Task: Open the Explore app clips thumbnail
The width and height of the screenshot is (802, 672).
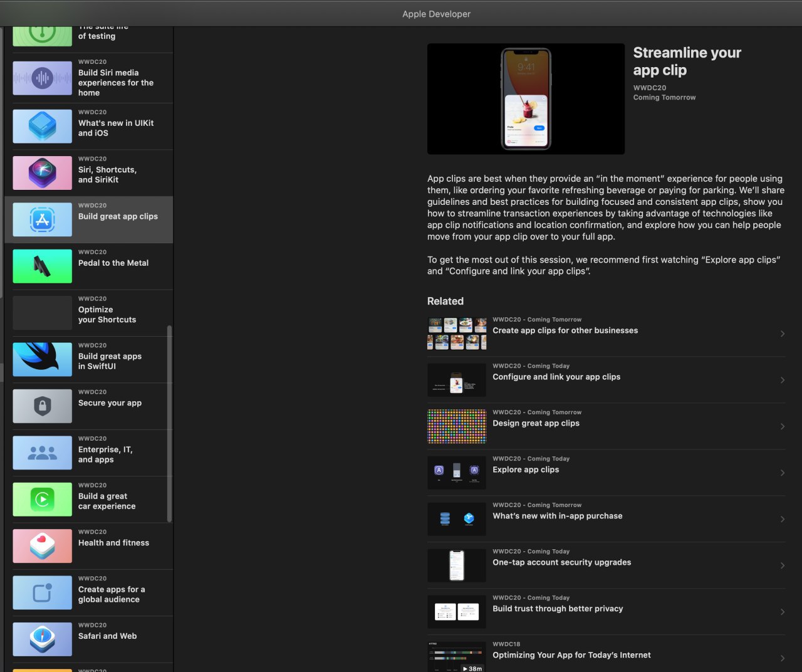Action: pos(457,473)
